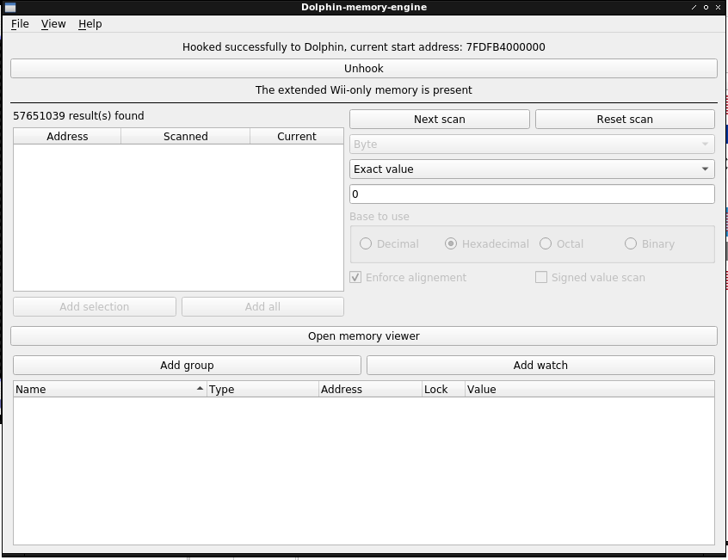Viewport: 728px width, 560px height.
Task: Expand the Exact value scan filter dropdown
Action: [x=532, y=169]
